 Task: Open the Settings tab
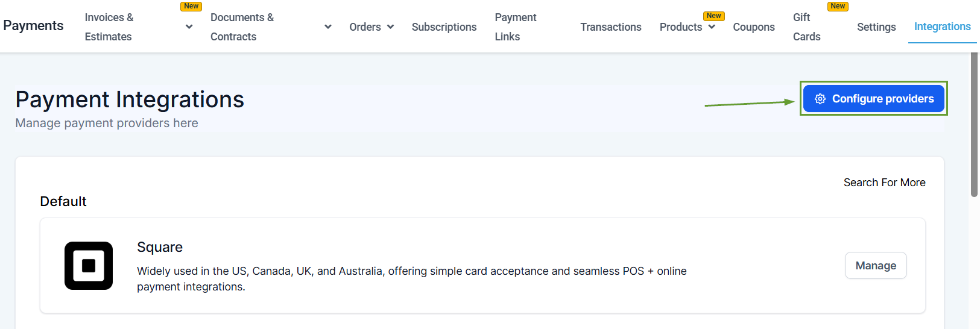pos(876,27)
